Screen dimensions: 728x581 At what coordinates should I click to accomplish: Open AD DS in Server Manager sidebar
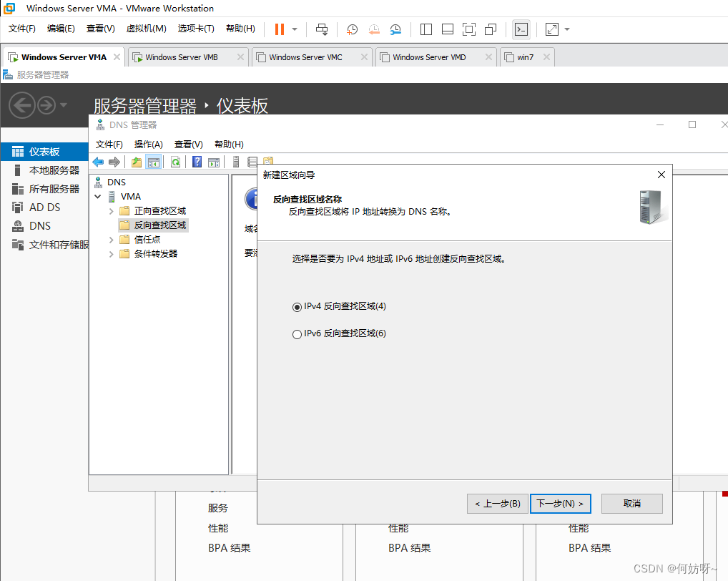(x=44, y=207)
